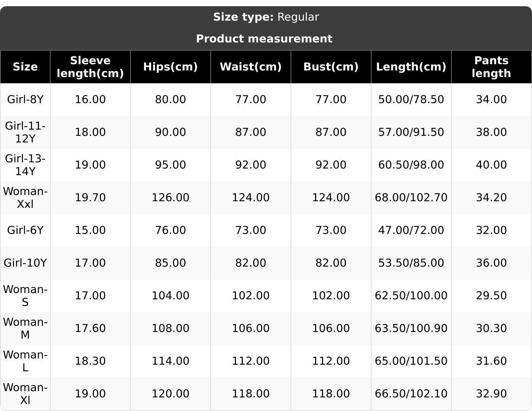The width and height of the screenshot is (532, 411).
Task: Click the Girl-10Y size label
Action: pyautogui.click(x=25, y=263)
